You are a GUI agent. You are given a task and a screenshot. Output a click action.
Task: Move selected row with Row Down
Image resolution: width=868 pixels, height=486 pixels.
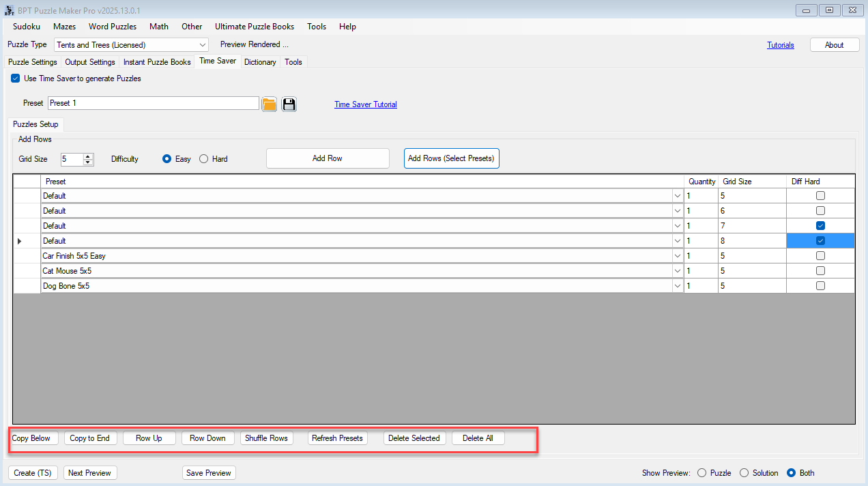click(207, 438)
